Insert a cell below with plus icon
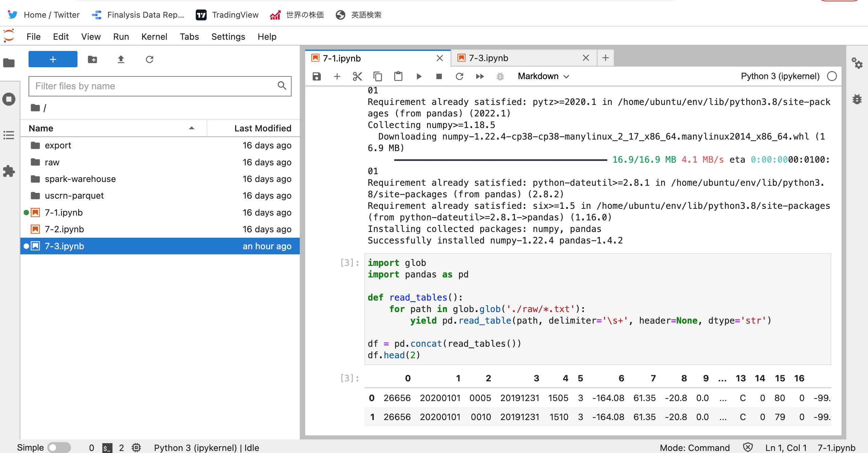 [x=337, y=76]
